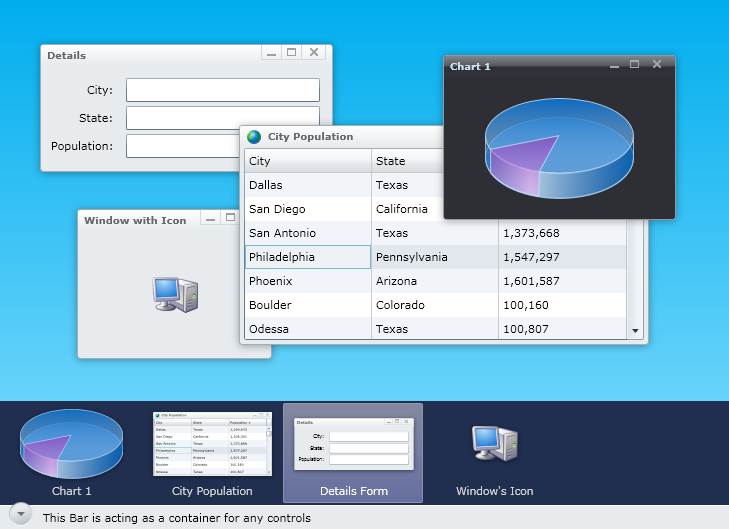Close the Chart 1 window
The image size is (729, 529).
[x=656, y=65]
